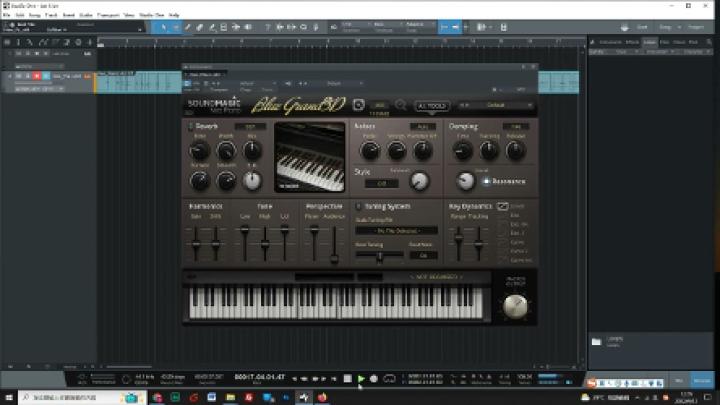Open the File menu
720x405 pixels.
(x=6, y=15)
